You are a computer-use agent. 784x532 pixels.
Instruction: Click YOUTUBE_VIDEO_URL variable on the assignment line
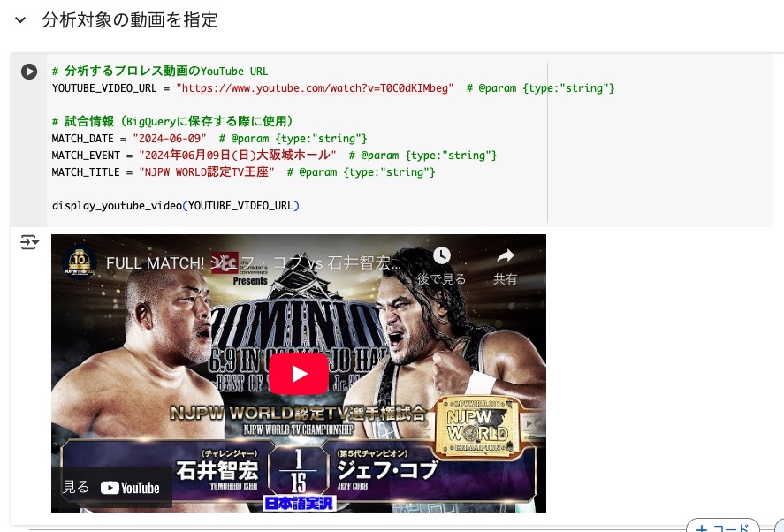(104, 88)
